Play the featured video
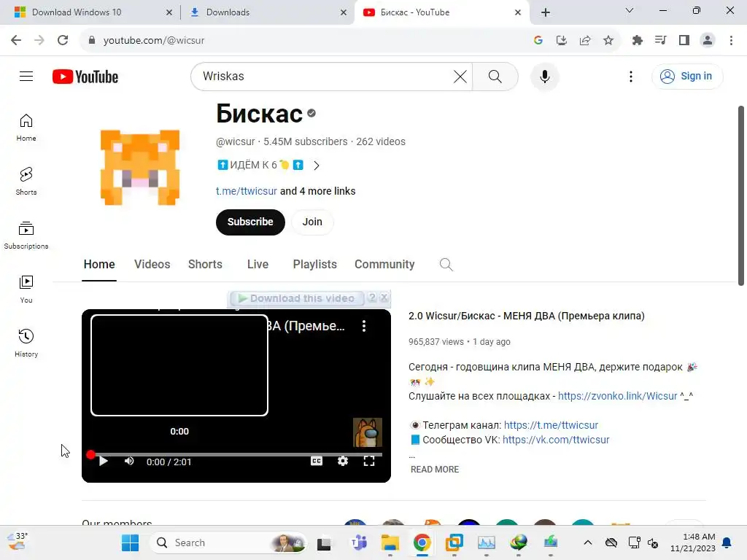747x560 pixels. pos(104,461)
